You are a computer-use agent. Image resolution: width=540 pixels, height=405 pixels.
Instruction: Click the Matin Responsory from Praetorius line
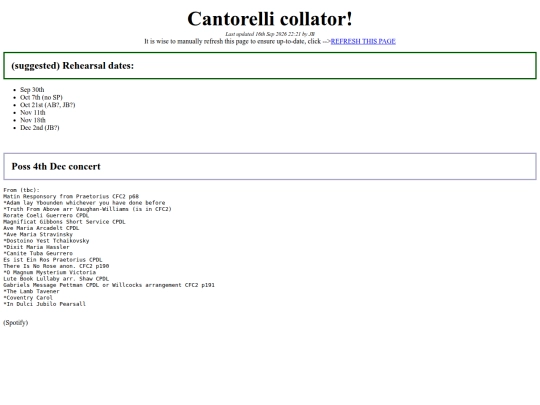click(71, 196)
